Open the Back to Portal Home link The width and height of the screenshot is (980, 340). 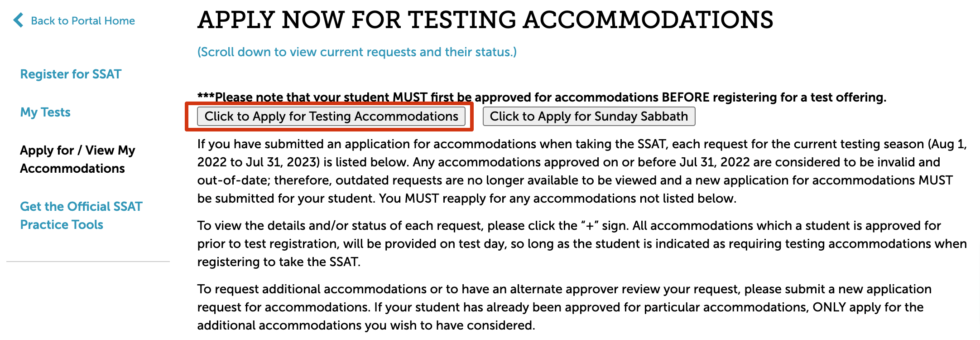[x=82, y=21]
